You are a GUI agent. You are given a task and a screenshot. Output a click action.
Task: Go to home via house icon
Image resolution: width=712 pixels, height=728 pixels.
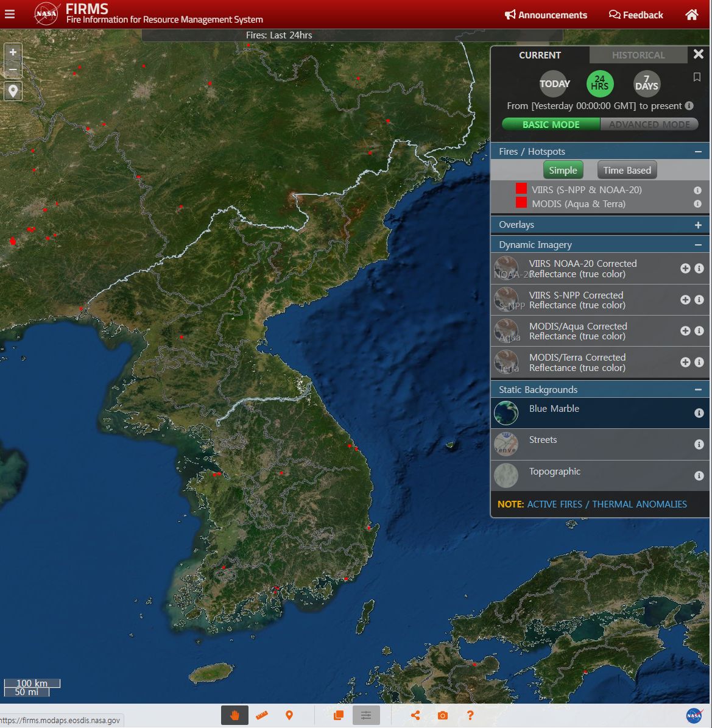pyautogui.click(x=691, y=15)
